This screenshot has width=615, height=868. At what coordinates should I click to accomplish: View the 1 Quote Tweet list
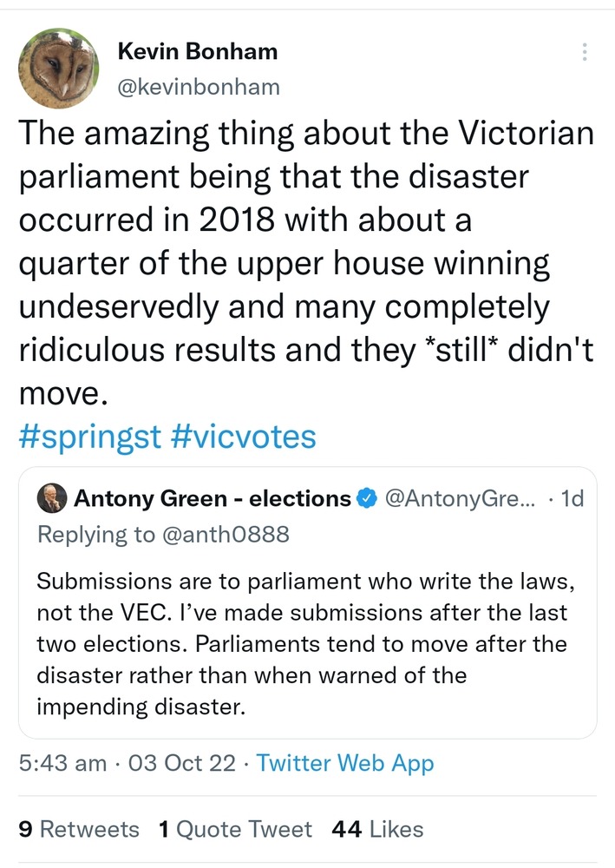pos(235,829)
